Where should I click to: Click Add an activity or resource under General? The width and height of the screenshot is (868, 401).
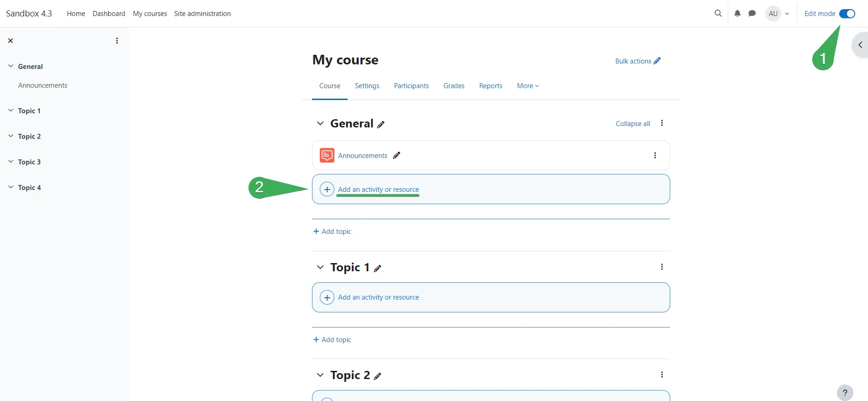click(x=378, y=189)
